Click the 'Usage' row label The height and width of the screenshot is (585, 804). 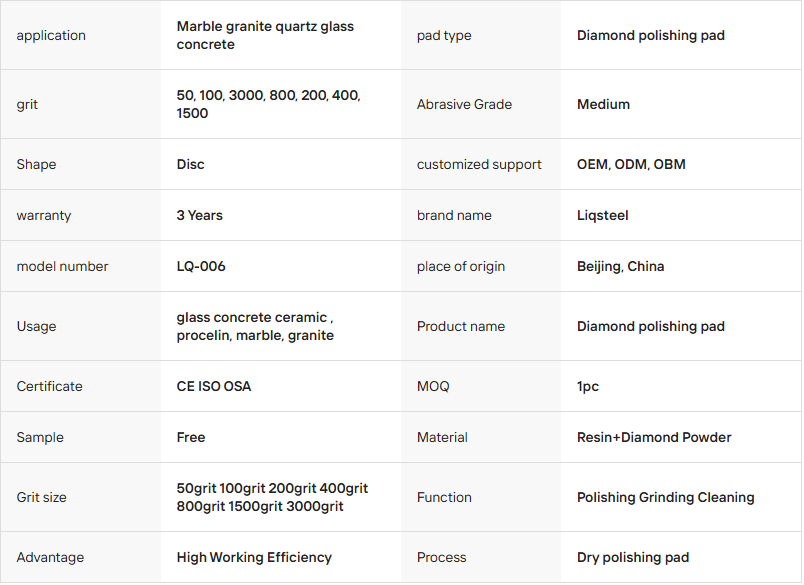click(36, 326)
